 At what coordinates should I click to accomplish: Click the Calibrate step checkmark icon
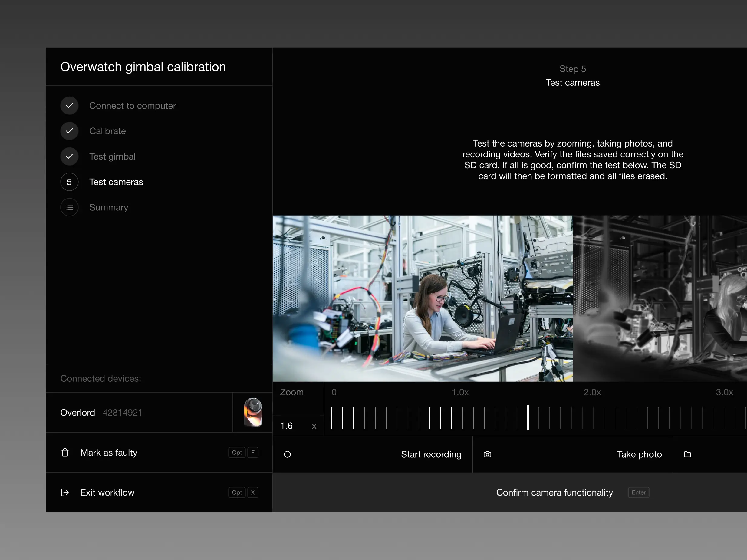69,131
